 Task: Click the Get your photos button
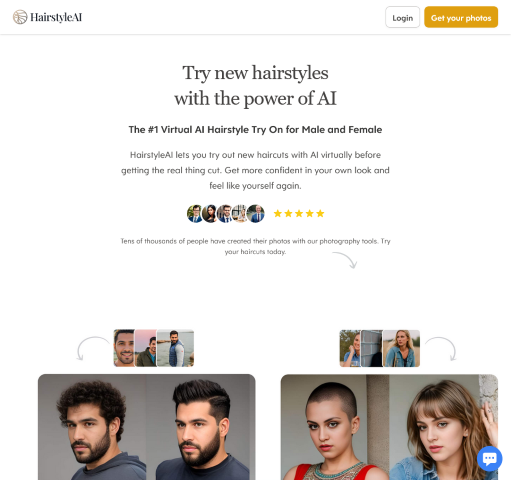(x=461, y=17)
